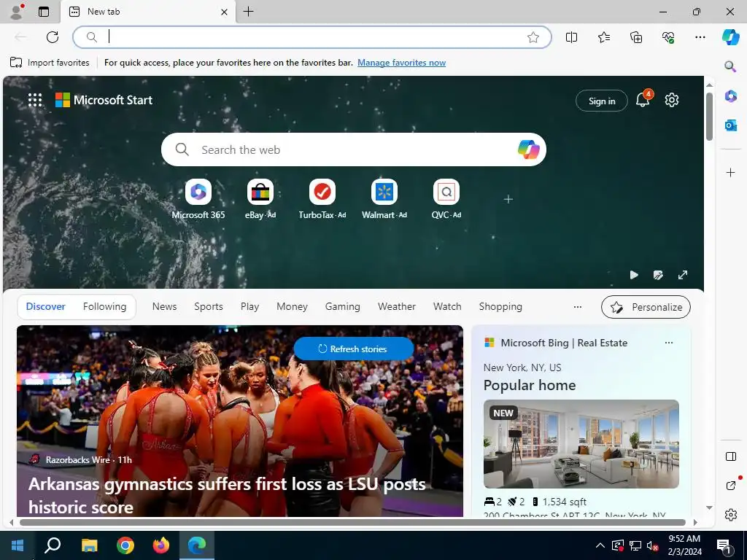Open the tab actions menu icon
Image resolution: width=747 pixels, height=560 pixels.
(44, 12)
